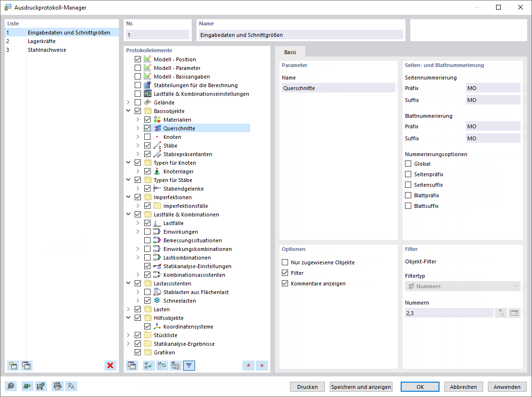Expand Statikanalyse-Ergebnisse folder
This screenshot has height=397, width=532.
(128, 344)
